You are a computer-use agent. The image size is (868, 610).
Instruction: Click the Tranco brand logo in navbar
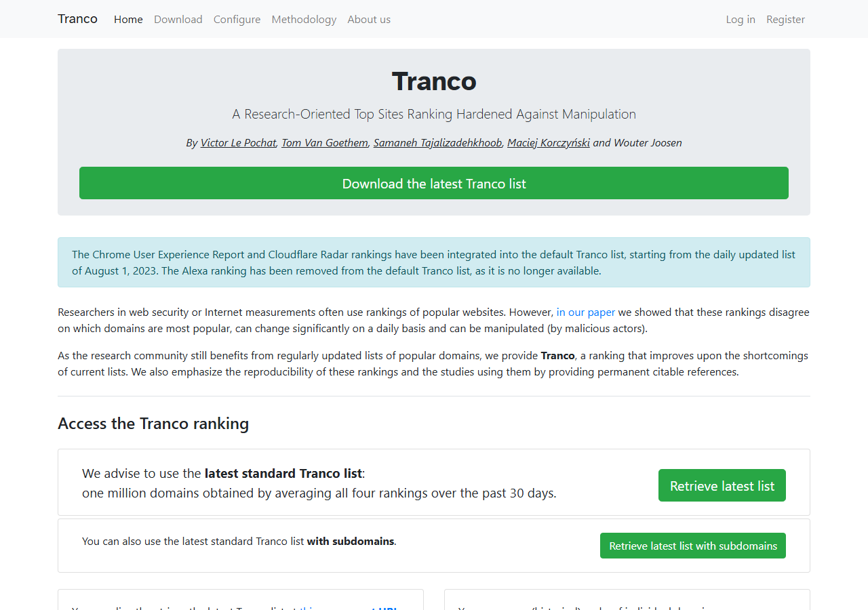tap(77, 19)
